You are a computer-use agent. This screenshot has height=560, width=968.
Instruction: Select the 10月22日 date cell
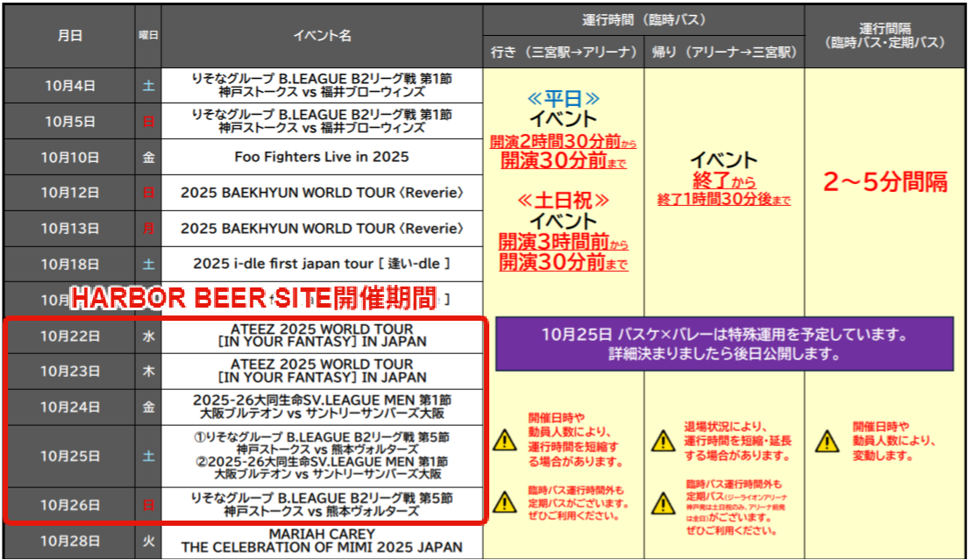point(70,336)
